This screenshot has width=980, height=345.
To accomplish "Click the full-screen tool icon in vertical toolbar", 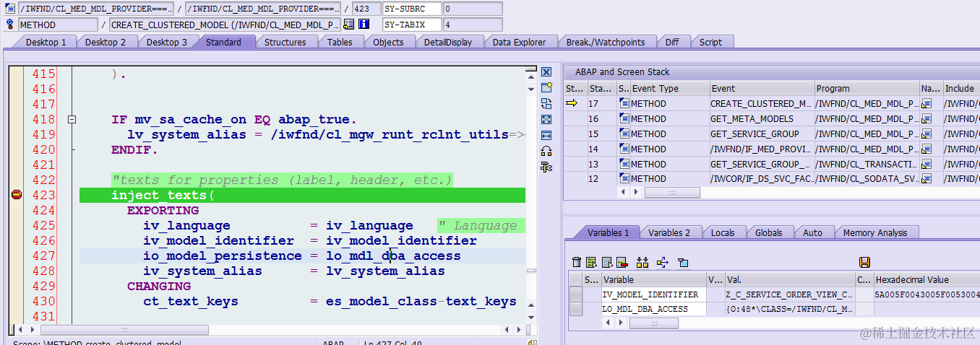I will 546,120.
